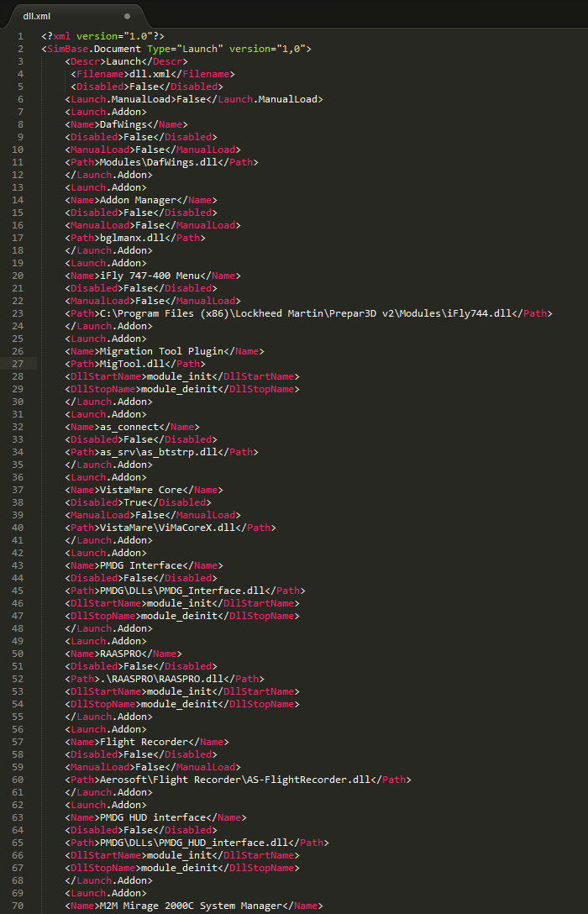Viewport: 588px width, 914px height.
Task: Click the VistaMare Core name line
Action: click(144, 490)
